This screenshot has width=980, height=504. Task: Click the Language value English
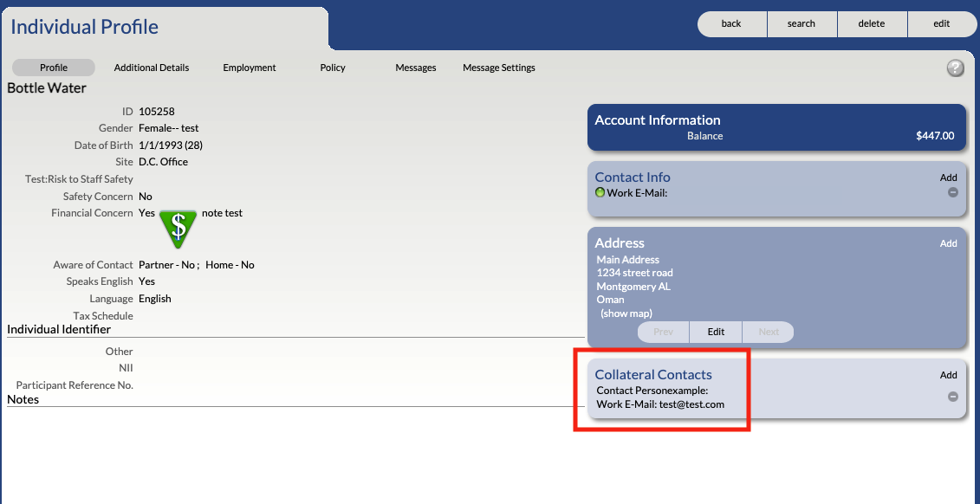155,299
